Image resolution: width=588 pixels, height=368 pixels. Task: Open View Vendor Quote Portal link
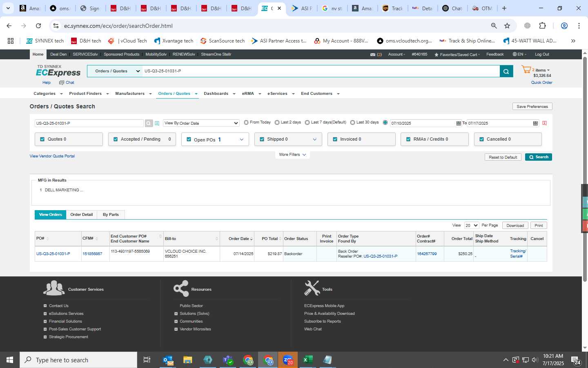coord(52,156)
